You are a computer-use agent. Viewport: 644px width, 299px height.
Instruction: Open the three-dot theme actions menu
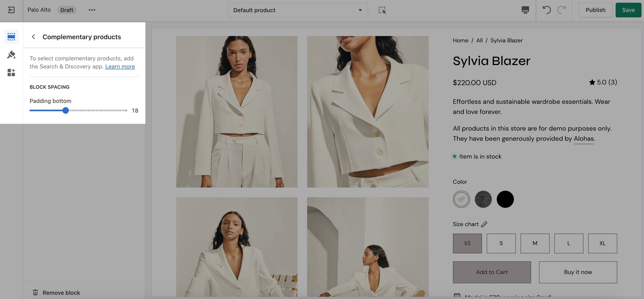pyautogui.click(x=92, y=10)
